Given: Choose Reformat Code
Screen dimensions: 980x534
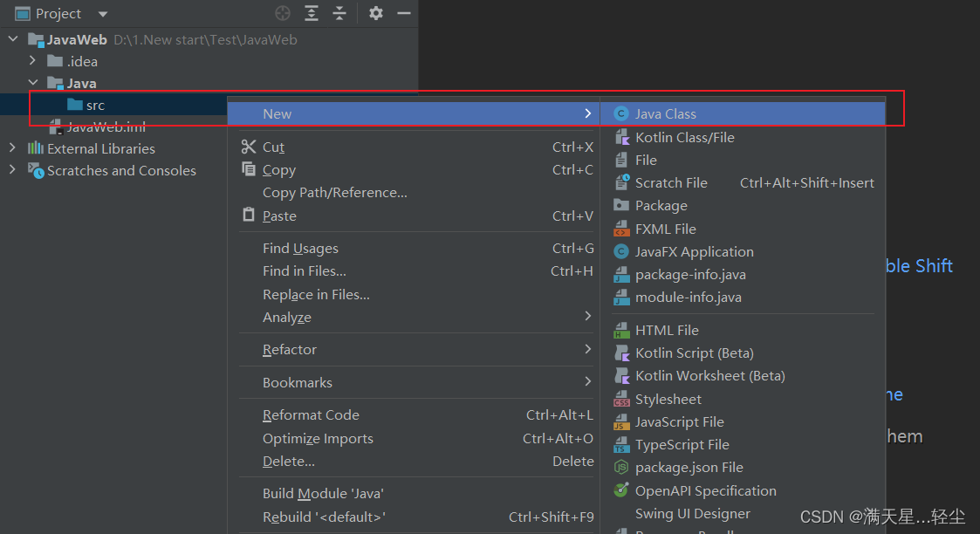Looking at the screenshot, I should (413, 414).
